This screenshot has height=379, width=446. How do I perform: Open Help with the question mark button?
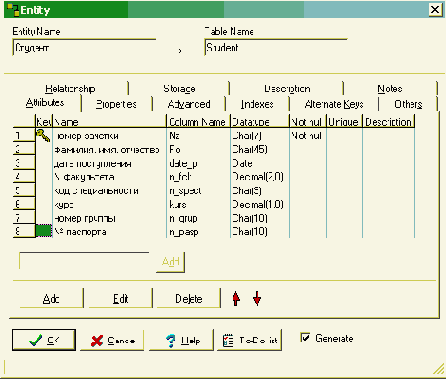[181, 340]
